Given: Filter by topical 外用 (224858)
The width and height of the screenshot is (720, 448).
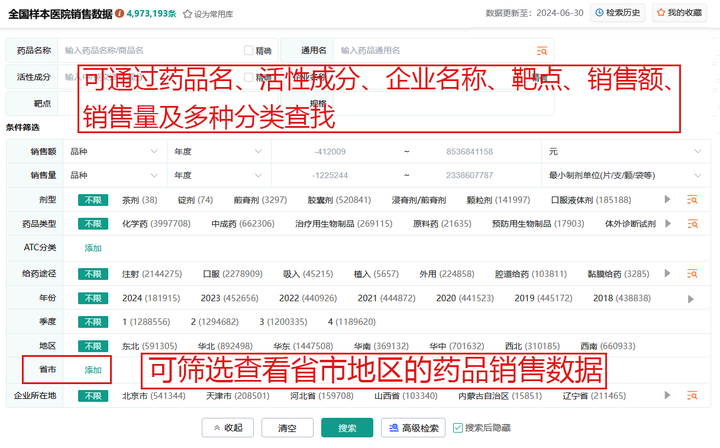Looking at the screenshot, I should point(447,274).
